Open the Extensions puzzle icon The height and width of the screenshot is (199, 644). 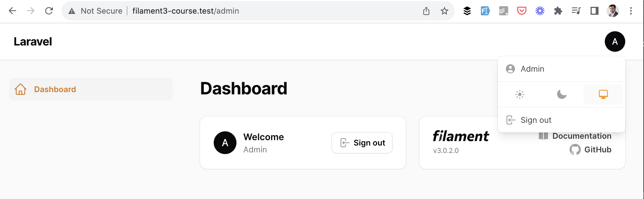tap(558, 11)
